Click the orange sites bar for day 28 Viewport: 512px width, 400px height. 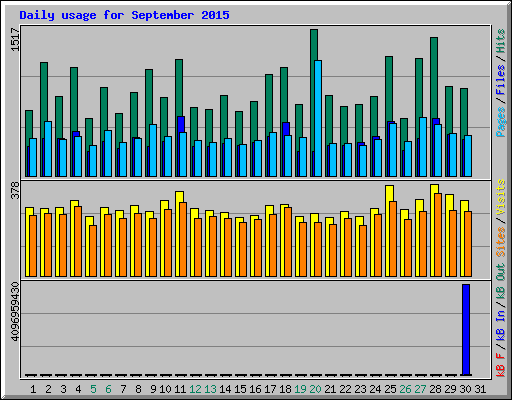(x=438, y=235)
